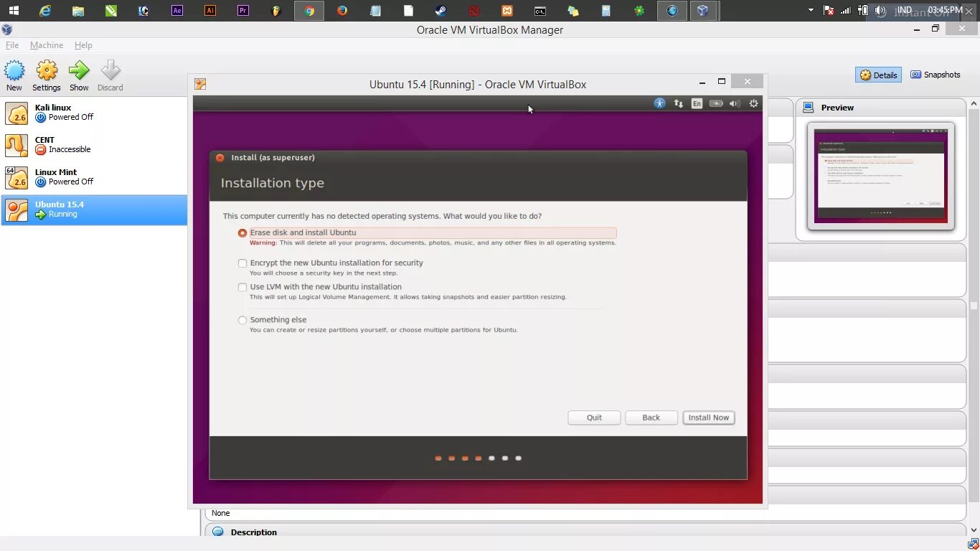Open Firefox from the taskbar
This screenshot has width=980, height=551.
tap(342, 11)
